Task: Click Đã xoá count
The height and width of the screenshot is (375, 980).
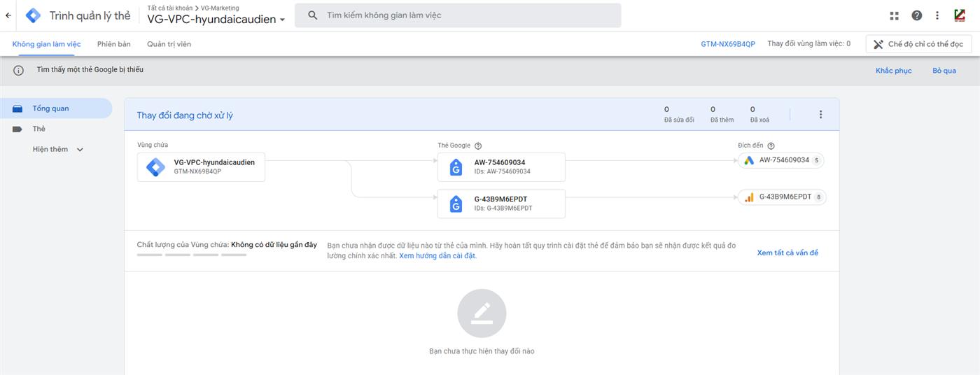Action: point(759,114)
